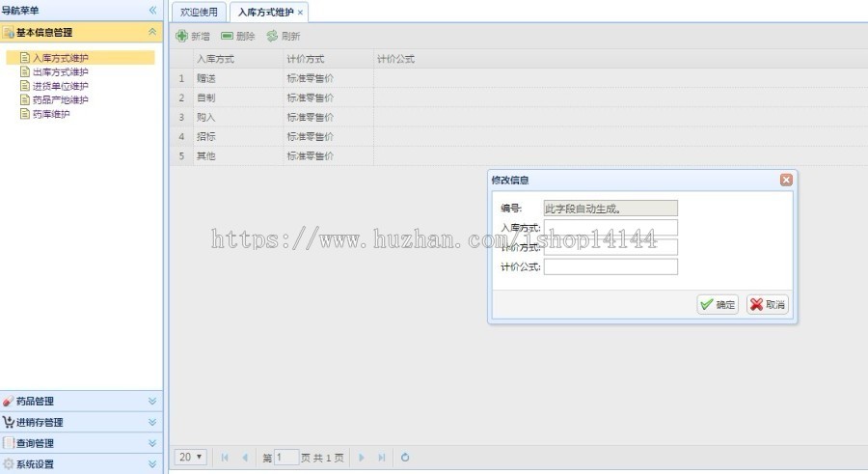
Task: Reload the grid with pager refresh icon
Action: pyautogui.click(x=405, y=458)
